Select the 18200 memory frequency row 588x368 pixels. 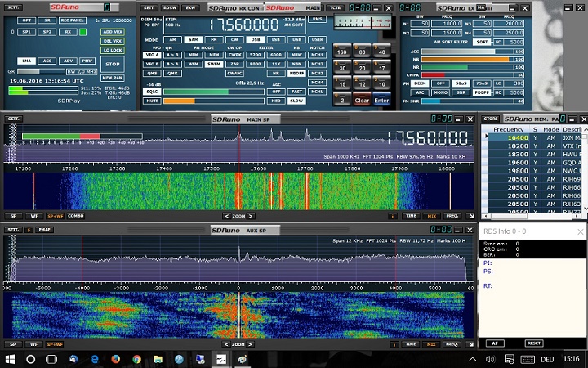[x=535, y=146]
